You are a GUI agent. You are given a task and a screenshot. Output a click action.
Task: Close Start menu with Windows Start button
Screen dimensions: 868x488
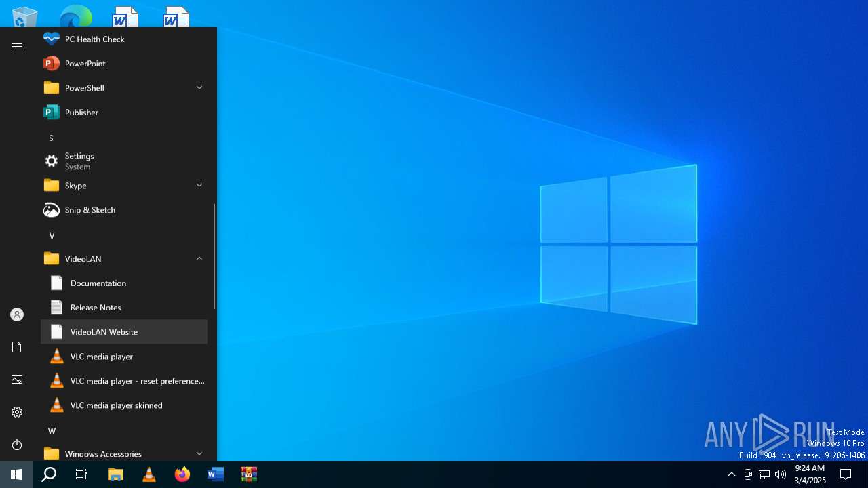[16, 474]
